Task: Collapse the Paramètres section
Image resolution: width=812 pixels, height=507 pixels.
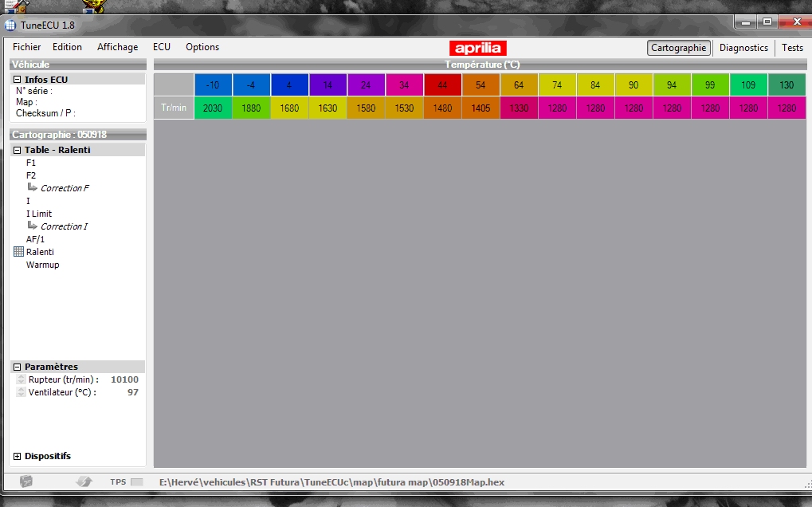Action: pos(17,367)
